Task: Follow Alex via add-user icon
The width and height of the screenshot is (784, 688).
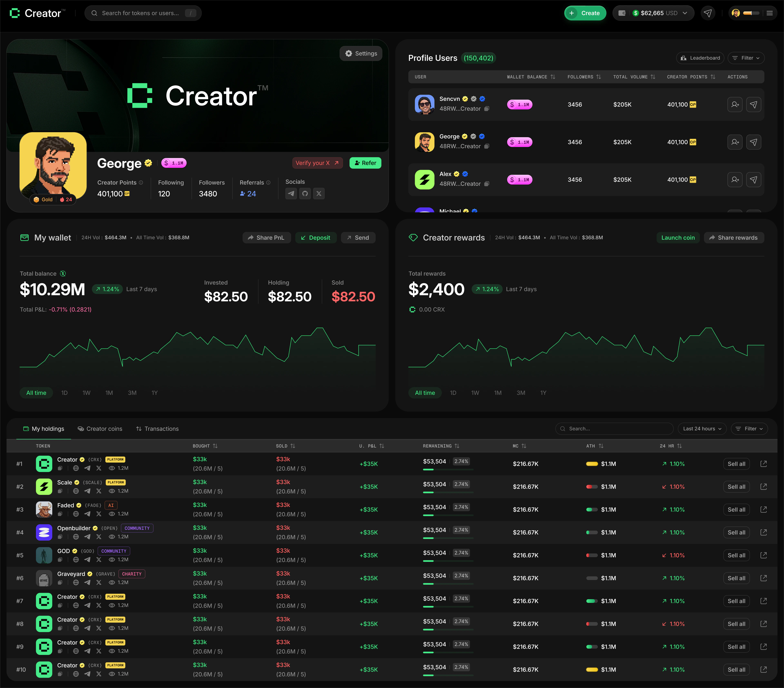Action: (x=735, y=179)
